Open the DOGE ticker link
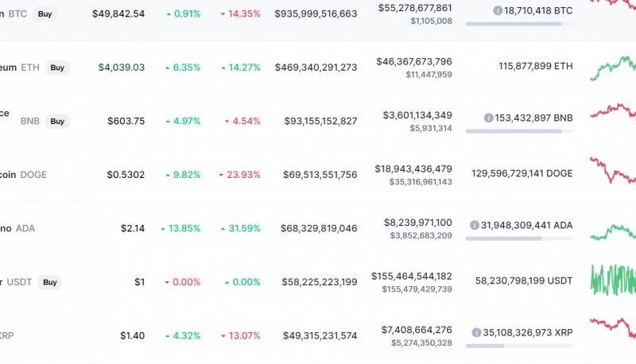 (x=33, y=175)
